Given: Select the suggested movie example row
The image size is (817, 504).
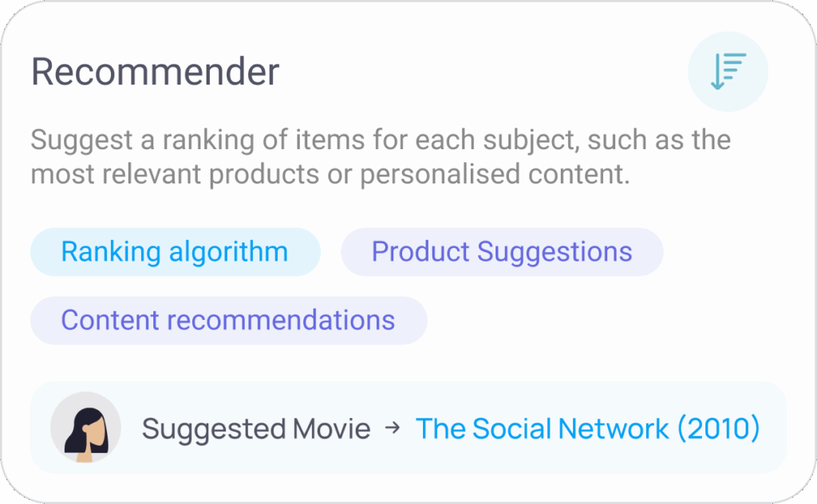Looking at the screenshot, I should tap(408, 427).
